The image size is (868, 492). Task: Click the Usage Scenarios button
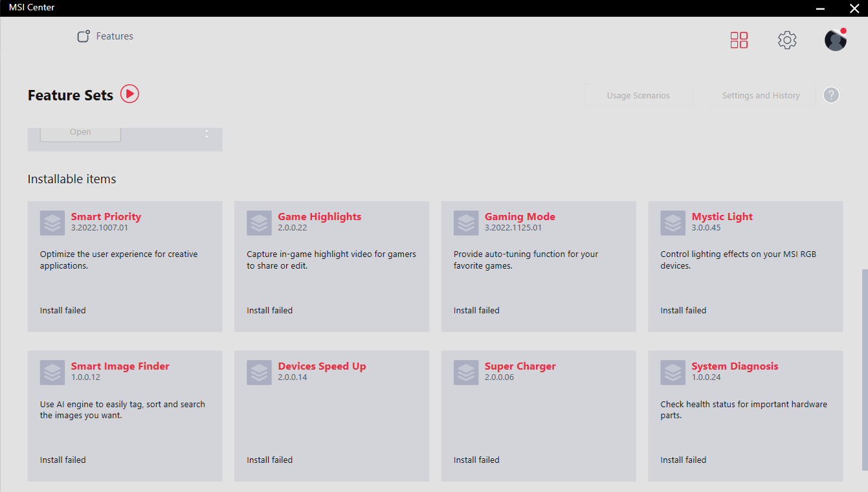click(x=638, y=95)
